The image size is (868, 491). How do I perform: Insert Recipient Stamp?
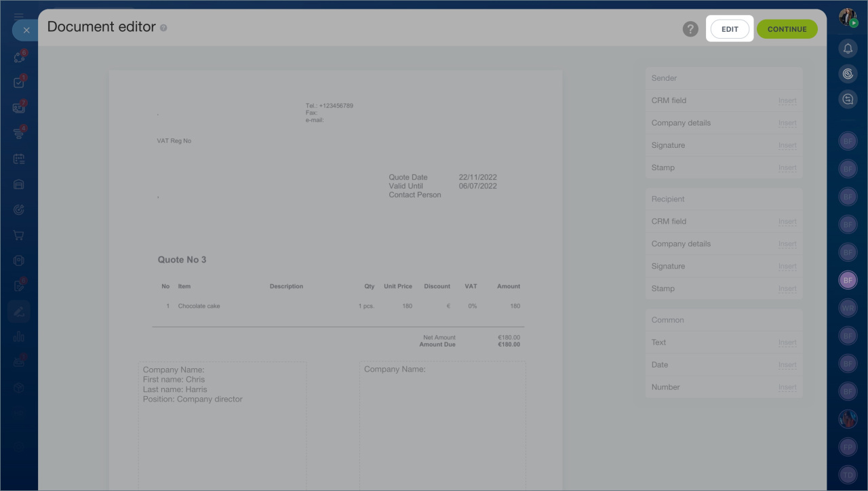787,289
